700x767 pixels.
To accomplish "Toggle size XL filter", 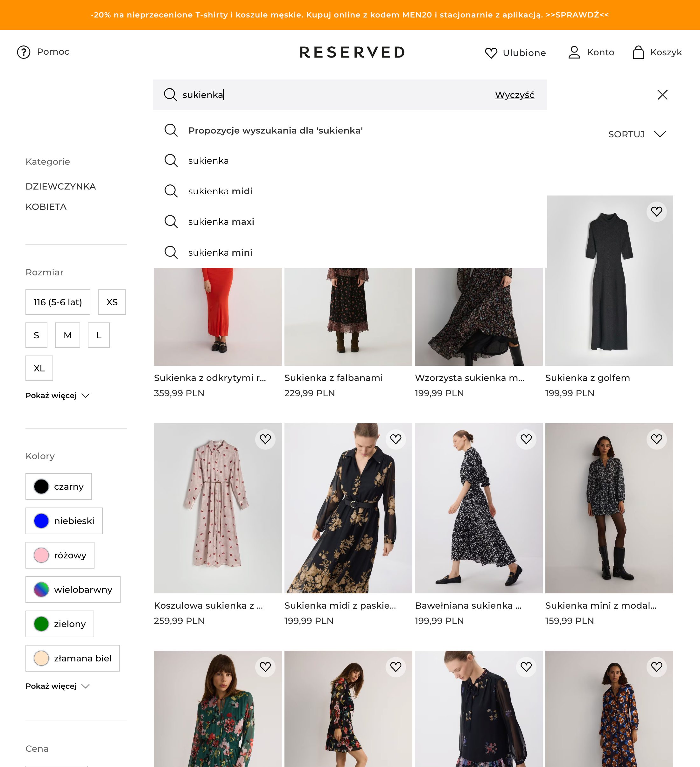I will pos(39,368).
